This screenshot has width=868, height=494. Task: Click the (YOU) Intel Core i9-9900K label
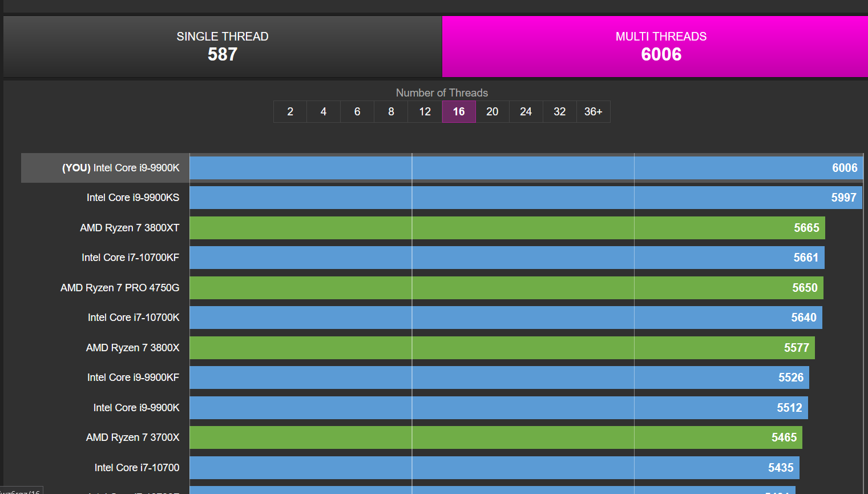(120, 168)
